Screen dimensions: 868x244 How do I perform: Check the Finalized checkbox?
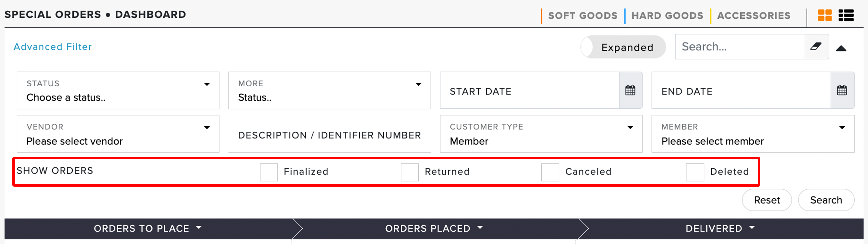point(269,172)
